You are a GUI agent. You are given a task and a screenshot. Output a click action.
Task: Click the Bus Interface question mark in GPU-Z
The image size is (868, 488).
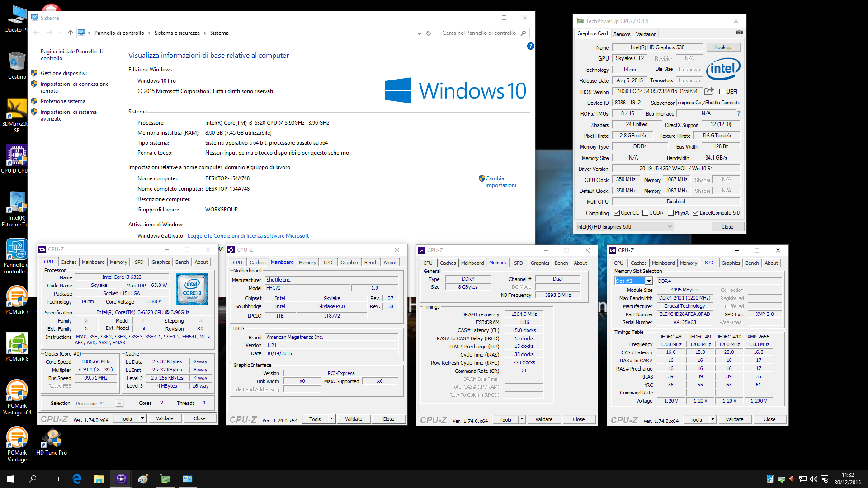tap(739, 113)
